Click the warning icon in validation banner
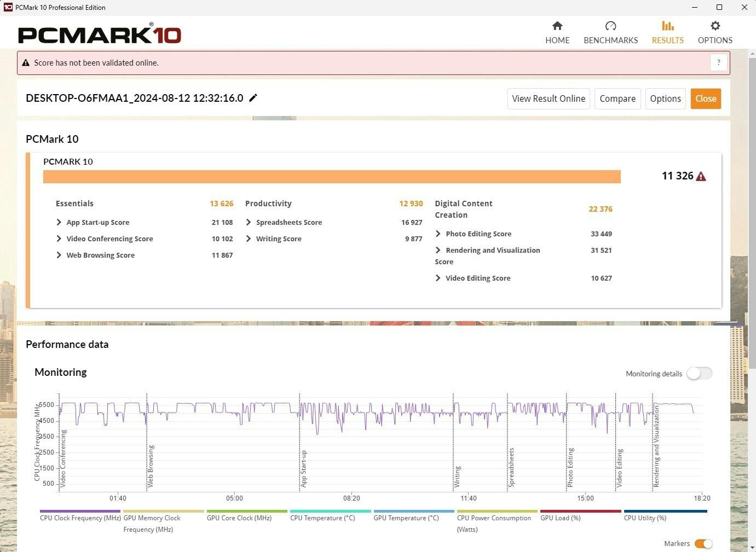This screenshot has width=756, height=552. (26, 63)
